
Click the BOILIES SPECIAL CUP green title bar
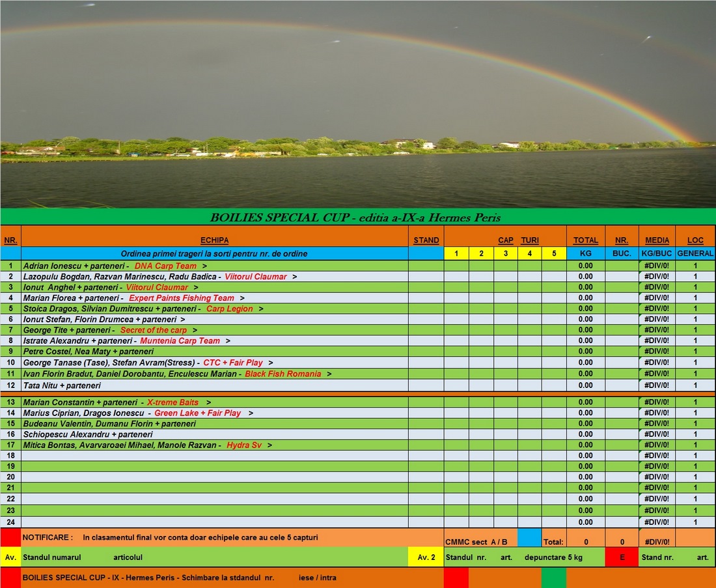click(358, 217)
